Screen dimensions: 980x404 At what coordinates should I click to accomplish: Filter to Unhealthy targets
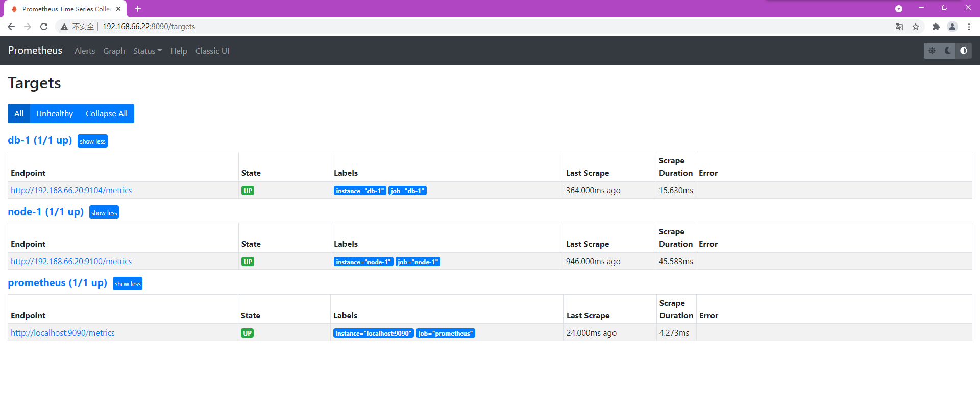pos(55,113)
